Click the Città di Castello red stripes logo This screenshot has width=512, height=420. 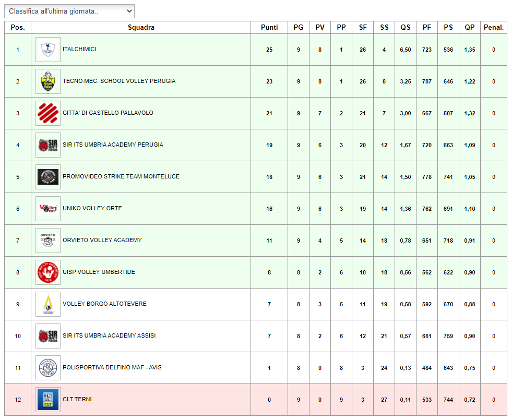(x=48, y=113)
